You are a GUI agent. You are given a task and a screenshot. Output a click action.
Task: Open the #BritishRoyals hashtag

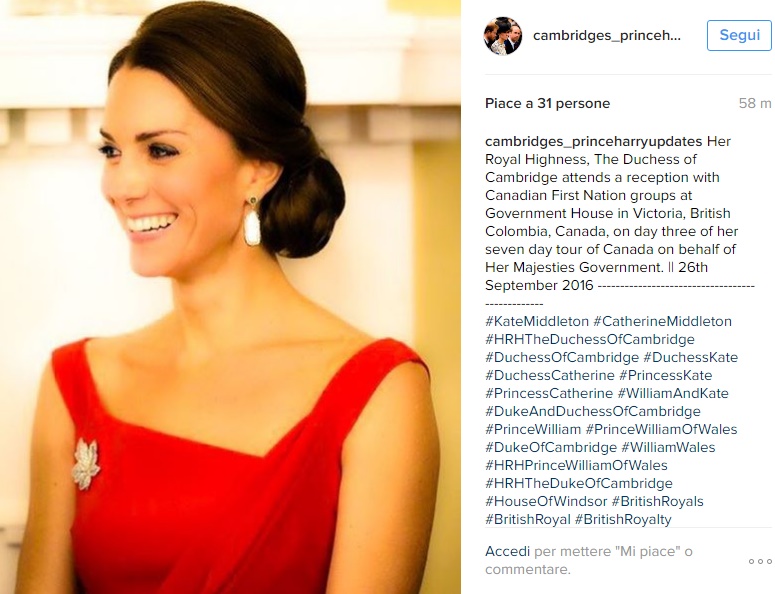[657, 501]
